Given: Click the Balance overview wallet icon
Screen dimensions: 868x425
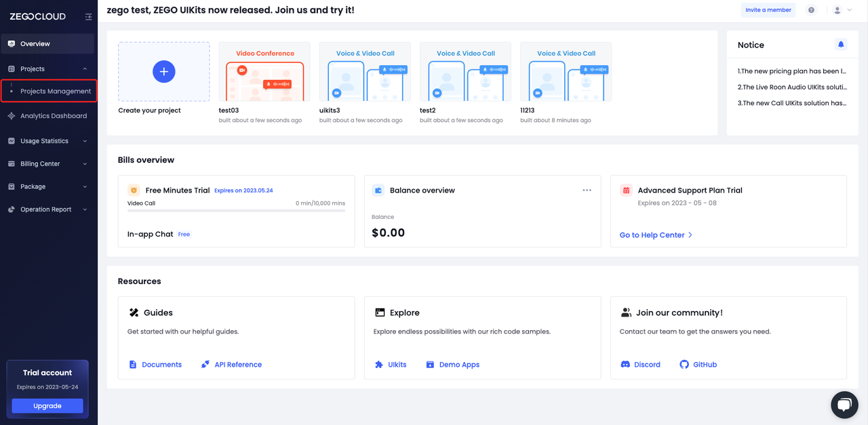Looking at the screenshot, I should (378, 190).
